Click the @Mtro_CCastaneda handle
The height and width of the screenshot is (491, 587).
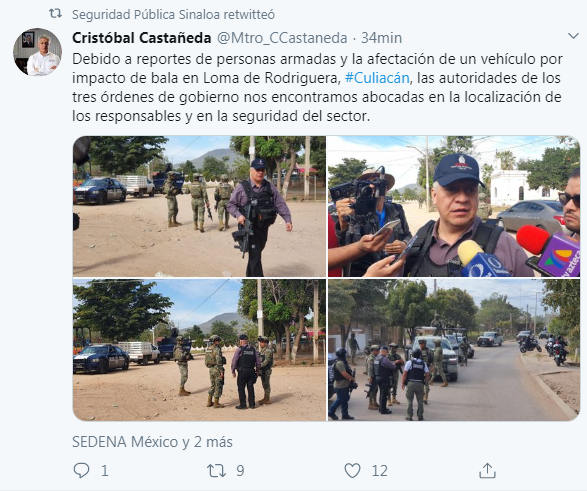click(x=282, y=38)
